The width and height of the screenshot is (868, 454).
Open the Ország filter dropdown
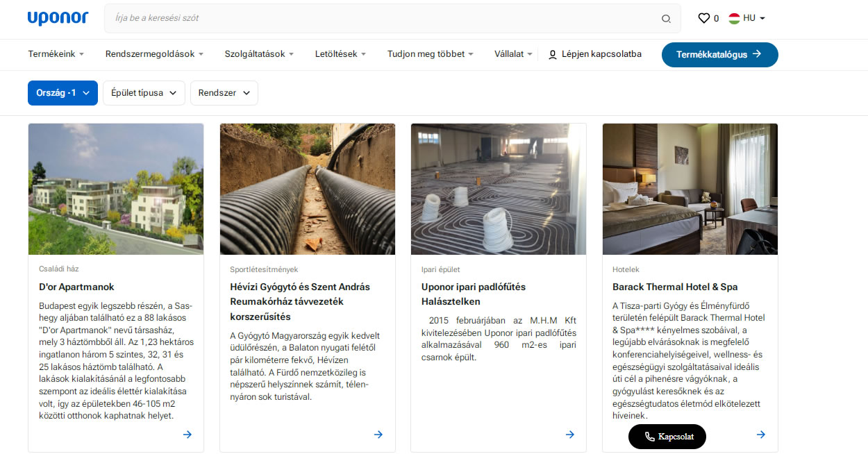[x=62, y=93]
